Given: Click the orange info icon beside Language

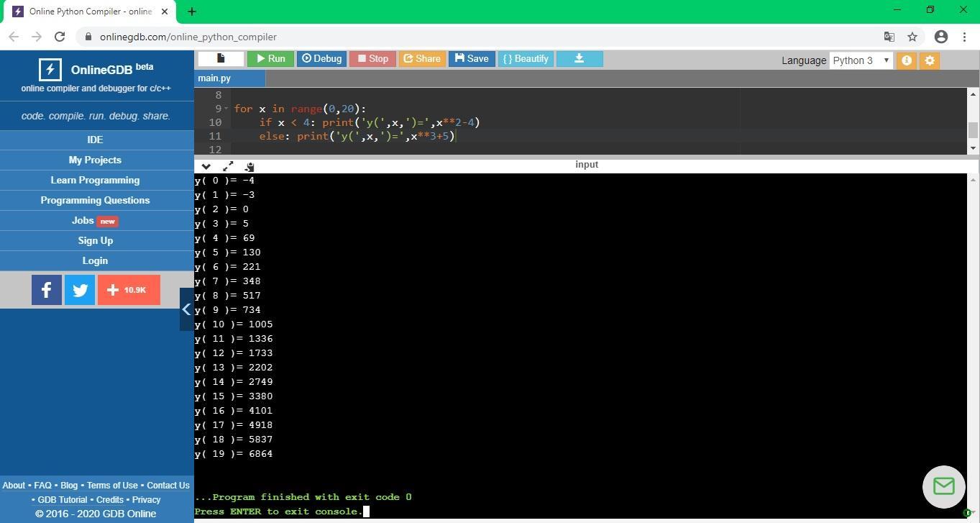Looking at the screenshot, I should pos(907,60).
